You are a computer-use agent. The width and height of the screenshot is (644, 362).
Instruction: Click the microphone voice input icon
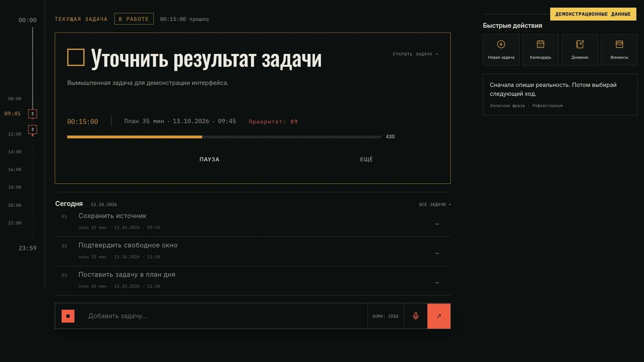click(x=416, y=316)
